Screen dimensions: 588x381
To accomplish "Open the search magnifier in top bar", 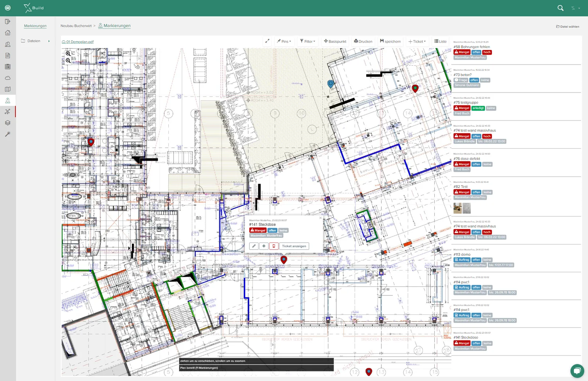I will tap(560, 8).
